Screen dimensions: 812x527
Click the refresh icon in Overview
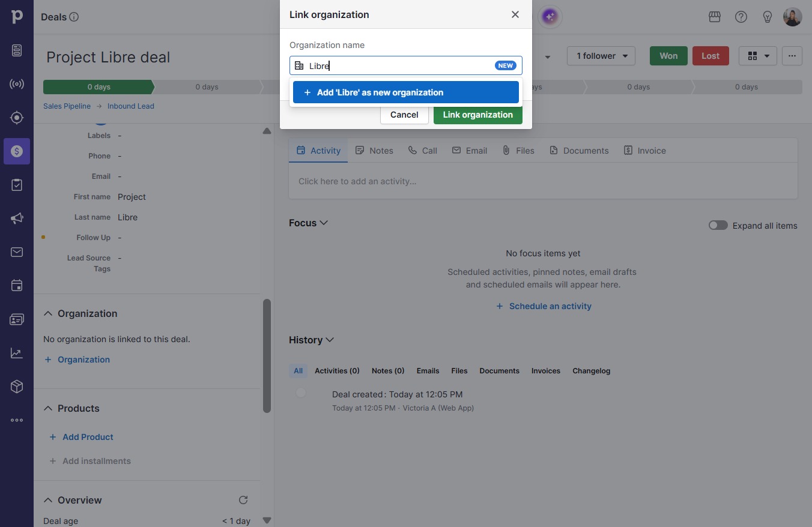click(x=243, y=500)
